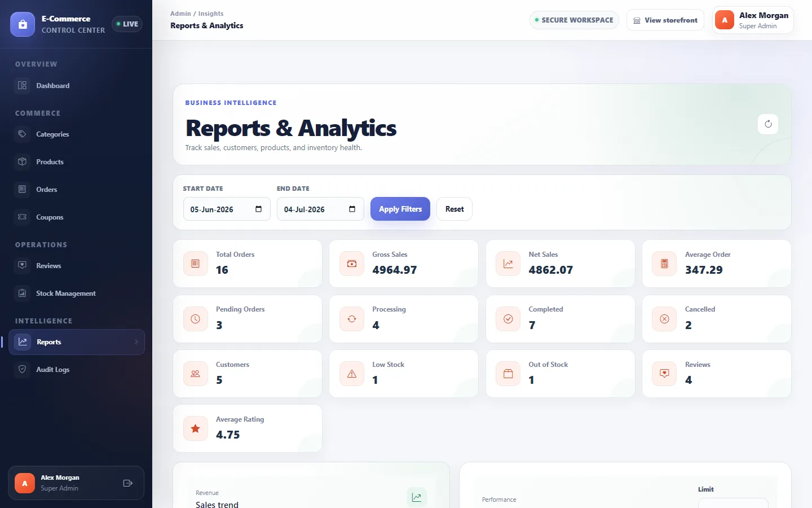Screen dimensions: 812x508
Task: Open Coupons from the sidebar
Action: pyautogui.click(x=76, y=217)
